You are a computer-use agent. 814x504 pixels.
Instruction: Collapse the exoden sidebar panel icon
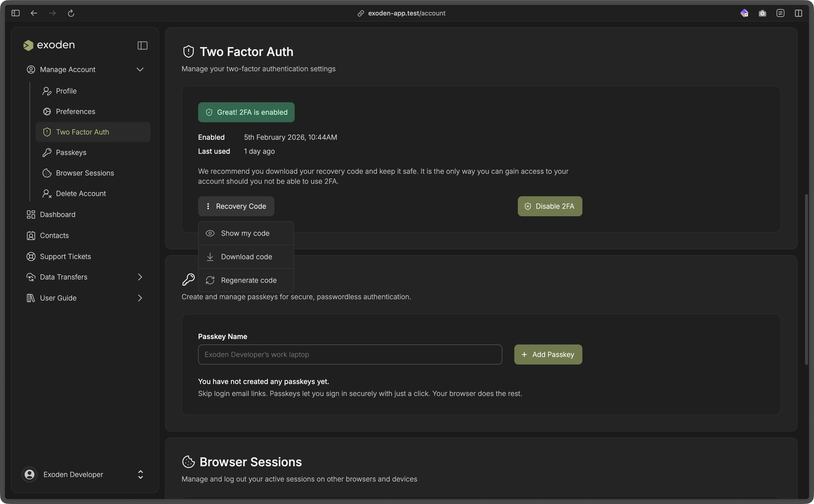tap(142, 45)
